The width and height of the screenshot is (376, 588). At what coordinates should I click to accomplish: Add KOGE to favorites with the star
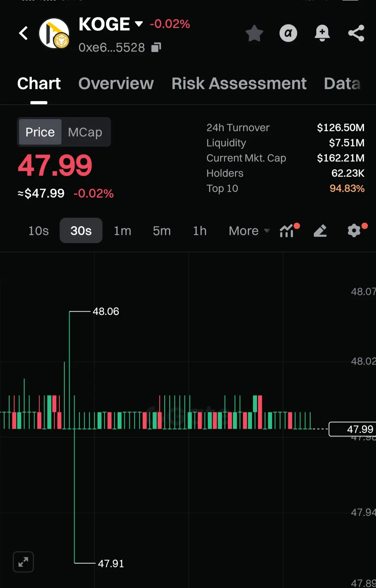coord(254,33)
